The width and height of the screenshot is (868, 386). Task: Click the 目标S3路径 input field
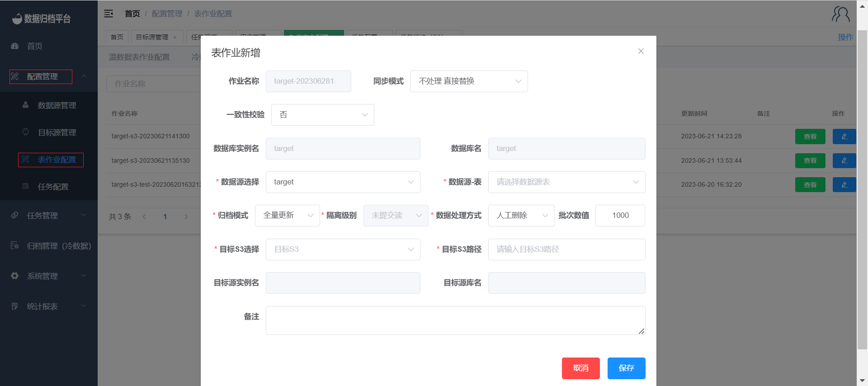[x=567, y=249]
